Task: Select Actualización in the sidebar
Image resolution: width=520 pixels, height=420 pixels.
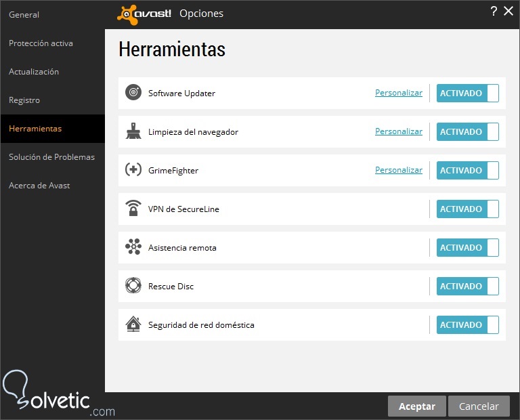Action: [x=53, y=72]
